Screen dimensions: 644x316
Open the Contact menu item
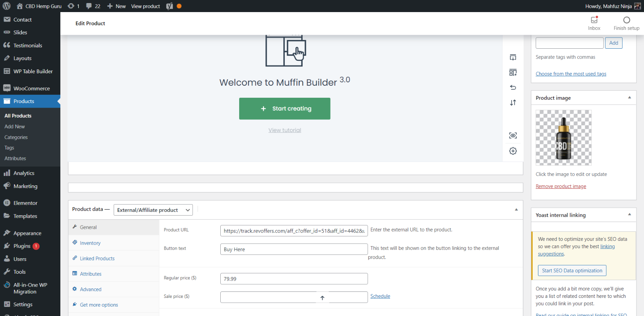point(30,20)
